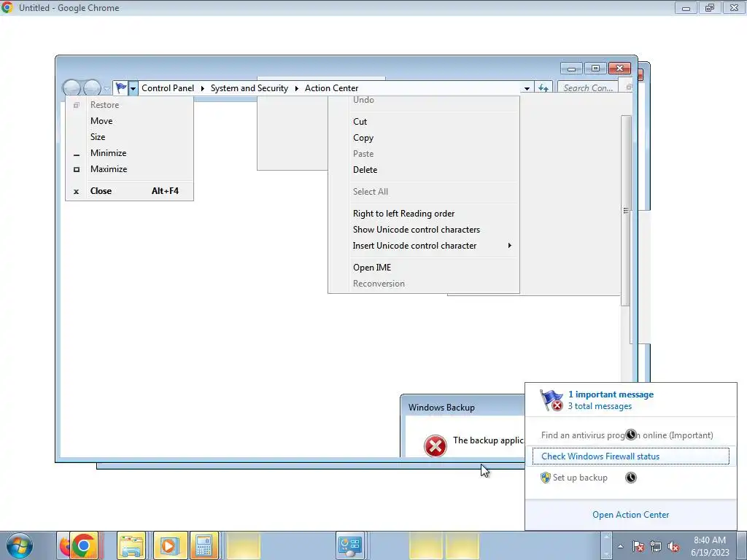
Task: Click Find an antivirus program online
Action: [627, 435]
